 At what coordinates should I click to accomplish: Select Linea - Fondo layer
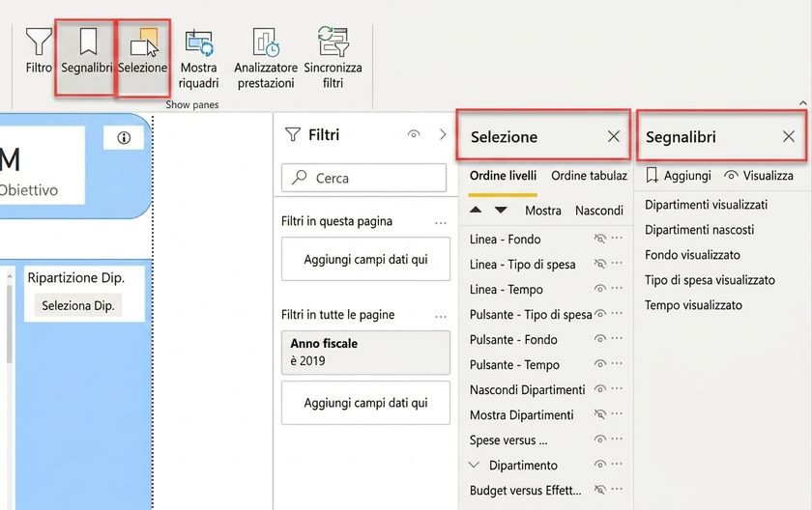506,239
